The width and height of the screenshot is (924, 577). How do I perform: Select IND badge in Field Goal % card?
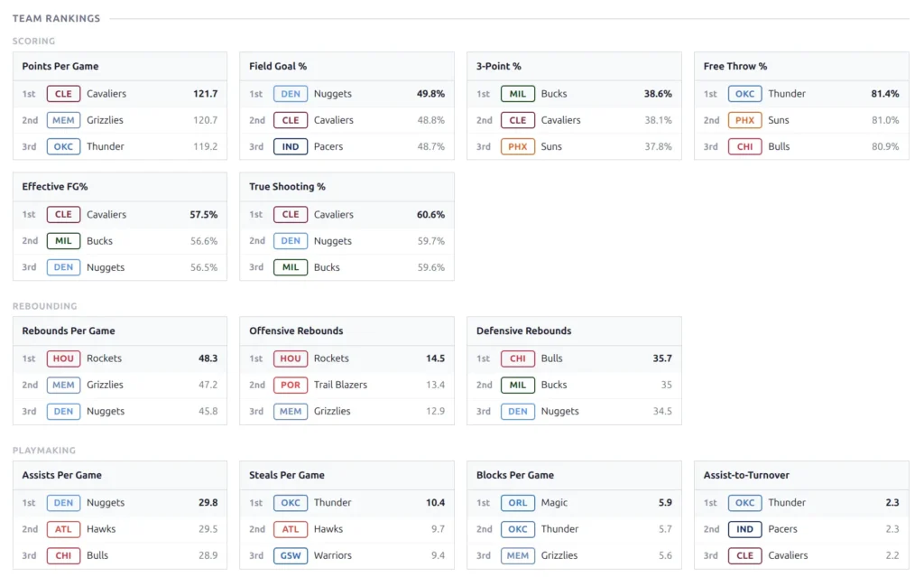point(291,146)
